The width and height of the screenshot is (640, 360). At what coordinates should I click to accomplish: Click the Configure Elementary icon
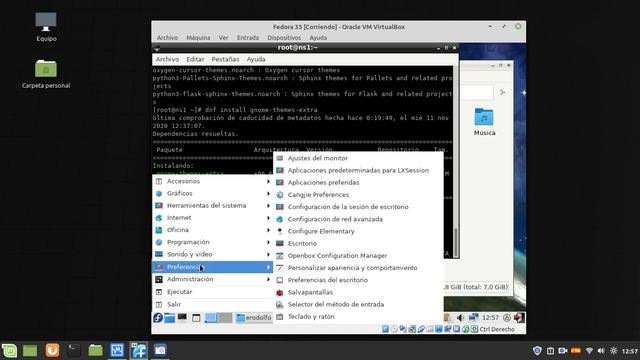[280, 231]
